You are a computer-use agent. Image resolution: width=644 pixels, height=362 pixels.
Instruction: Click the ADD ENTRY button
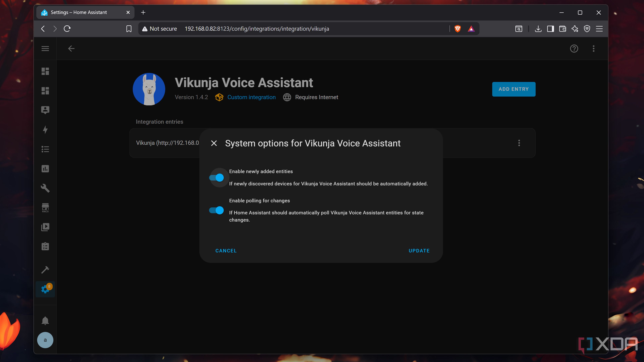[514, 89]
